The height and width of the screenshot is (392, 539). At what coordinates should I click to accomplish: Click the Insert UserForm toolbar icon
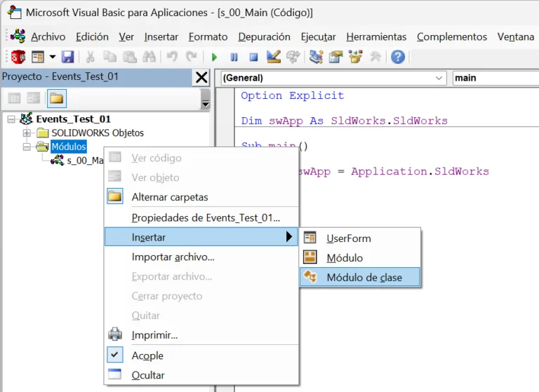point(38,57)
